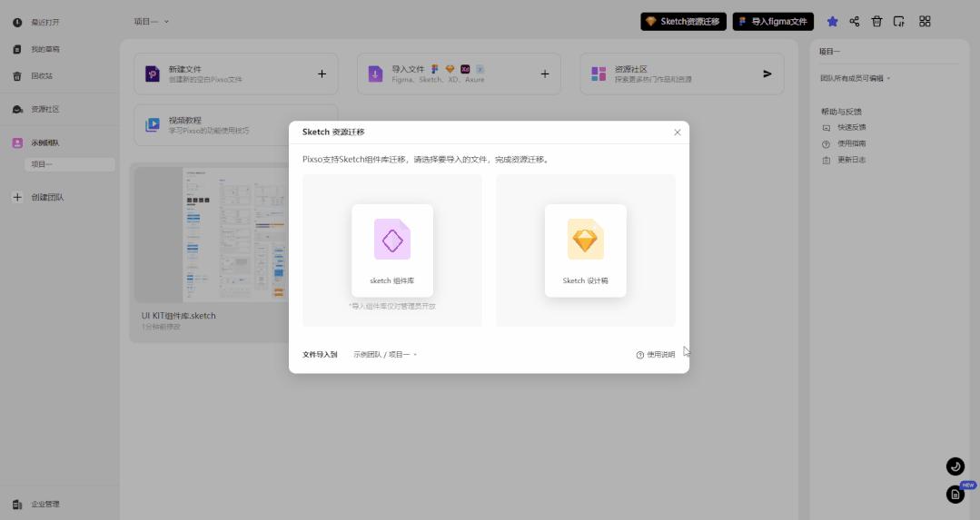980x520 pixels.
Task: Click the trash delete icon in top bar
Action: point(876,21)
